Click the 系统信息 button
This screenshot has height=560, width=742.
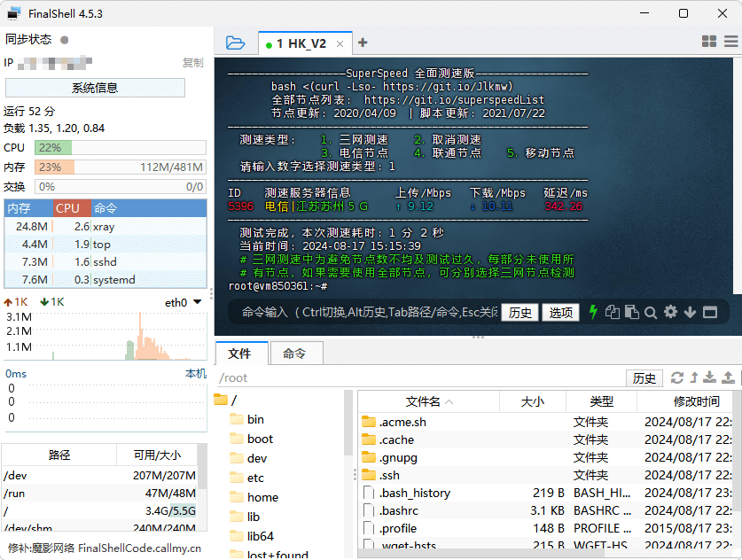coord(95,88)
